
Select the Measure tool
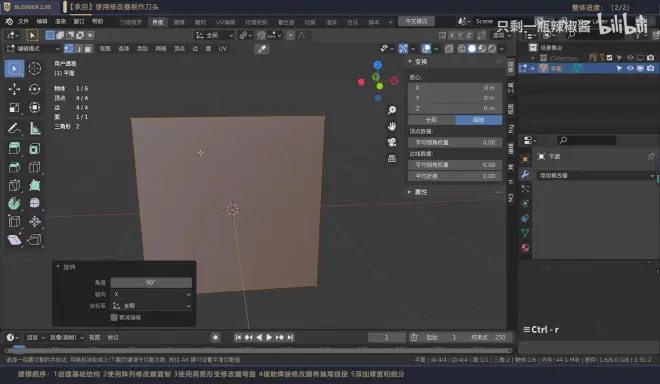coord(35,128)
